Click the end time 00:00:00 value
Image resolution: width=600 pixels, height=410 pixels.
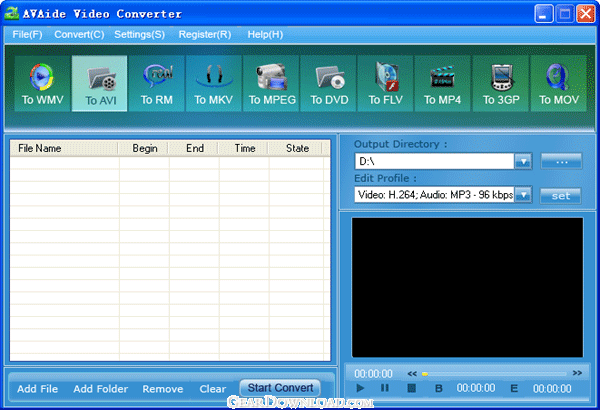click(552, 389)
